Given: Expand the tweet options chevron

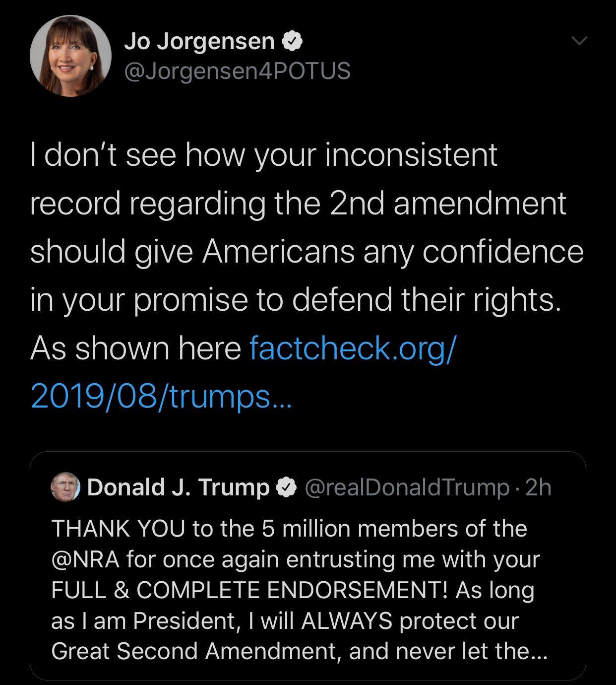Looking at the screenshot, I should pos(578,40).
